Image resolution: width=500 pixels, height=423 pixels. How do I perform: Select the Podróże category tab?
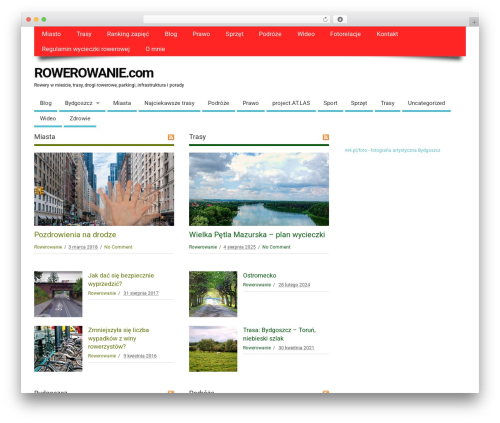tap(218, 103)
